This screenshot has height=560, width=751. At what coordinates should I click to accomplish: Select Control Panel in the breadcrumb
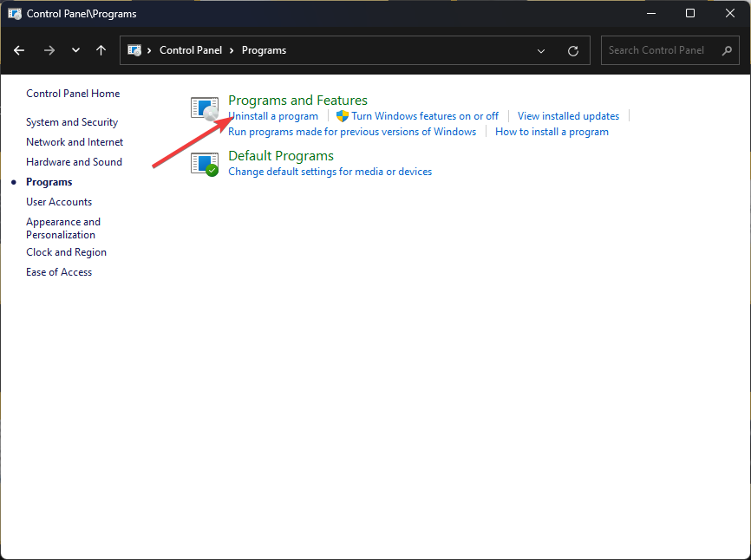pyautogui.click(x=191, y=50)
